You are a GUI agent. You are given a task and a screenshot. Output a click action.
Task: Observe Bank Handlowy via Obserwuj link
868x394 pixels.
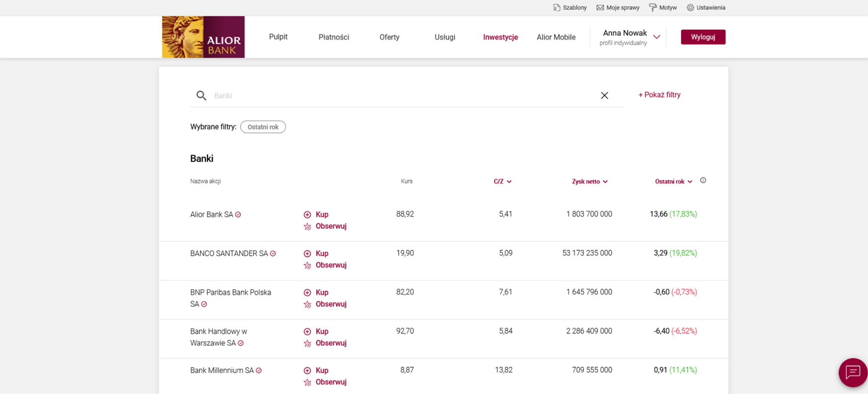click(x=331, y=343)
